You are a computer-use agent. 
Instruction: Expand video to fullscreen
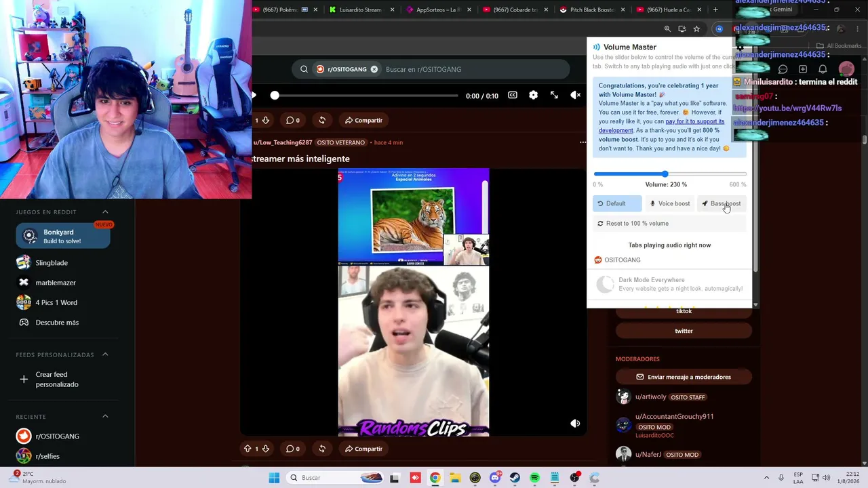tap(554, 96)
